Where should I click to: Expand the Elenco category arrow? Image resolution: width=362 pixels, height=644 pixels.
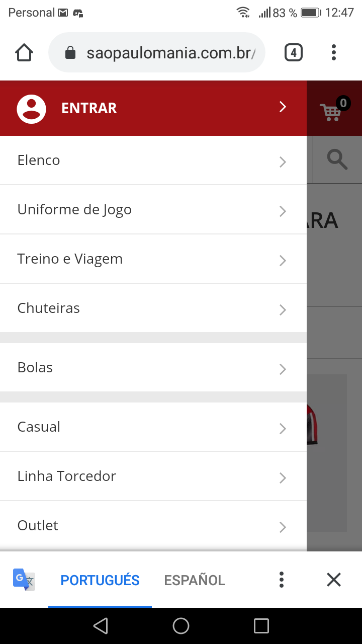click(283, 162)
